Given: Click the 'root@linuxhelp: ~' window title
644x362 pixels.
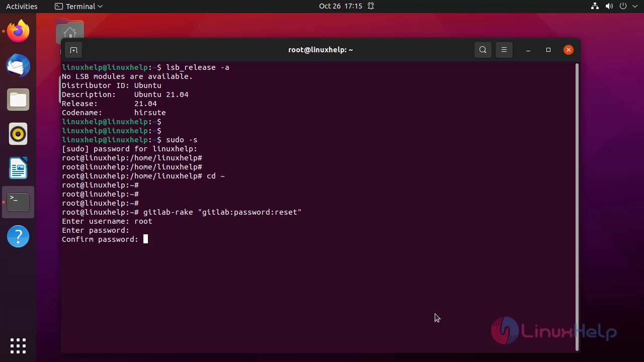Looking at the screenshot, I should [x=320, y=50].
